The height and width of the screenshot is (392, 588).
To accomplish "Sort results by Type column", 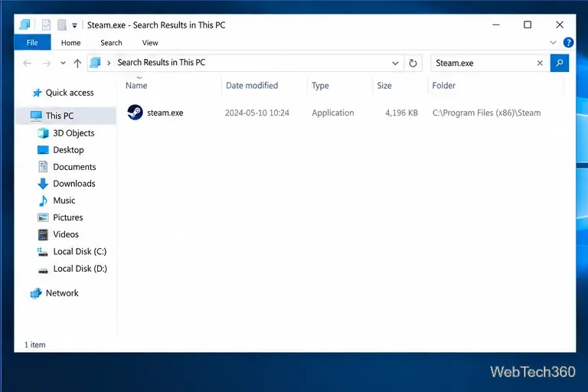I will (320, 86).
